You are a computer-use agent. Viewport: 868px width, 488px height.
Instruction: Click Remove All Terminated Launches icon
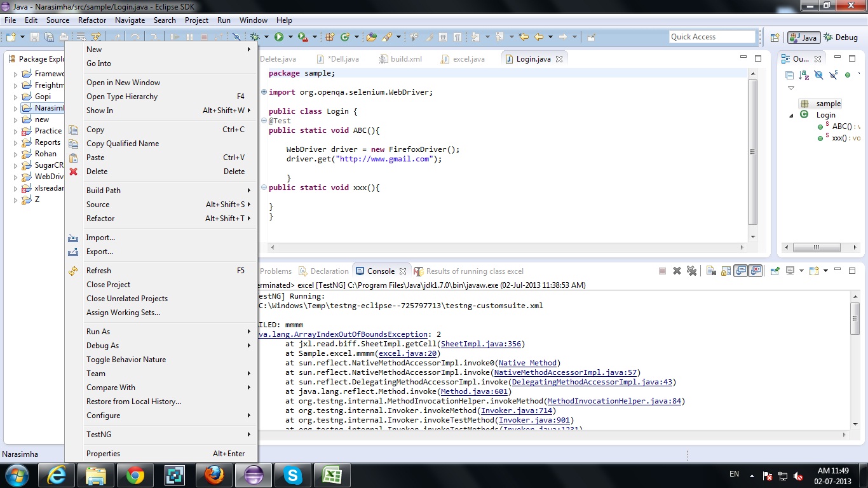coord(691,271)
